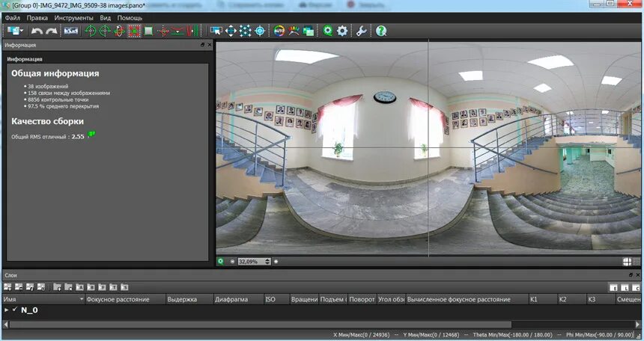Select the vertical lines tool
The width and height of the screenshot is (644, 341).
click(192, 31)
